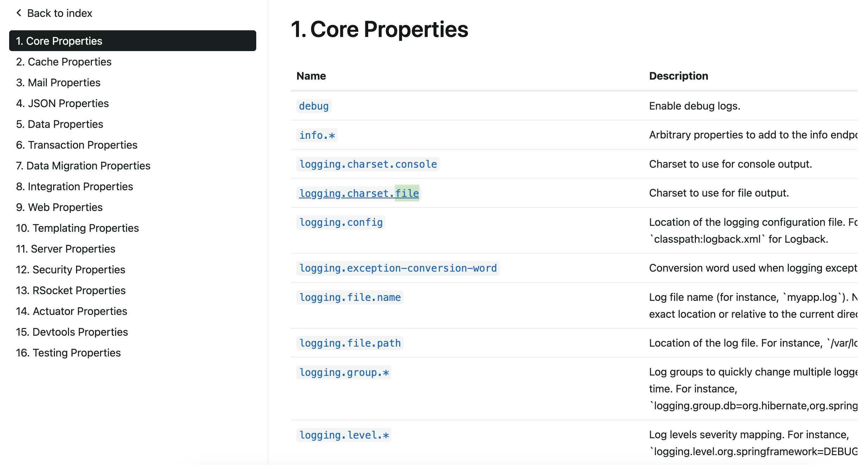
Task: Follow the underlined logging.charset.file link
Action: point(359,193)
